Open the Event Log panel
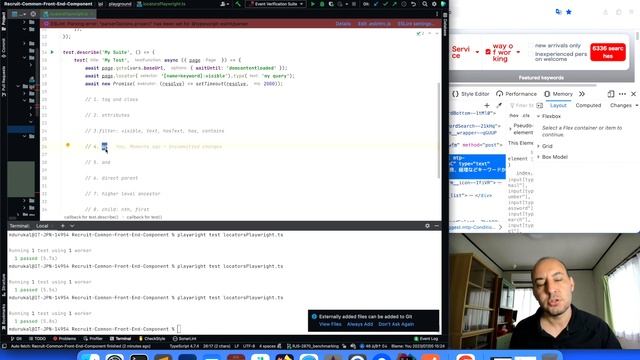Viewport: 640px width, 360px height. (x=426, y=339)
